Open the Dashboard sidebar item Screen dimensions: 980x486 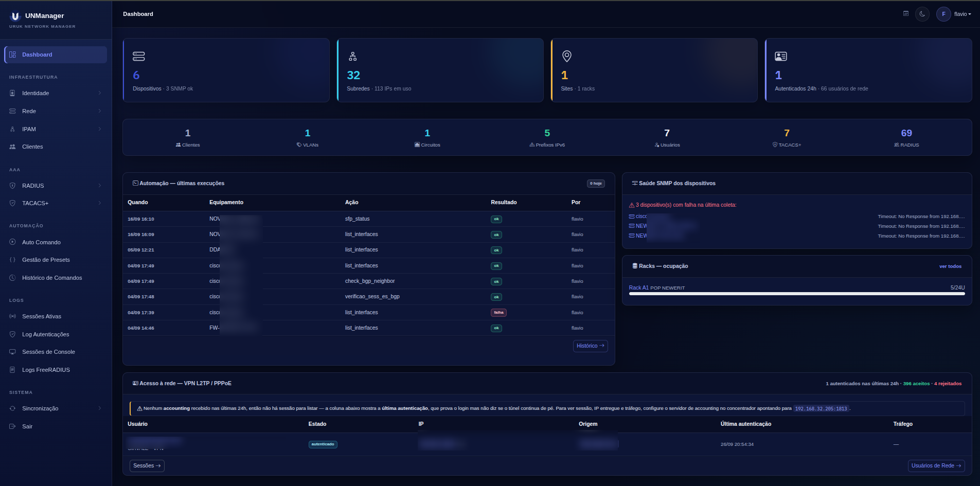coord(56,55)
